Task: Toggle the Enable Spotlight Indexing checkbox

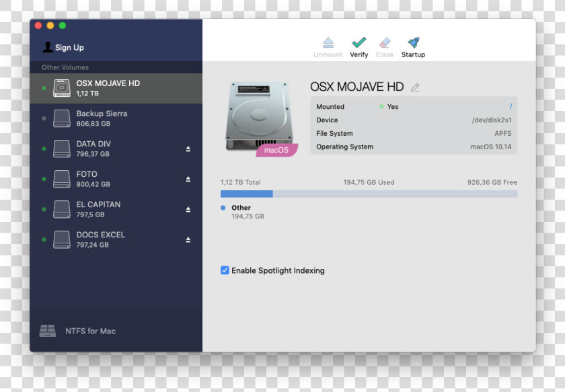Action: [225, 270]
